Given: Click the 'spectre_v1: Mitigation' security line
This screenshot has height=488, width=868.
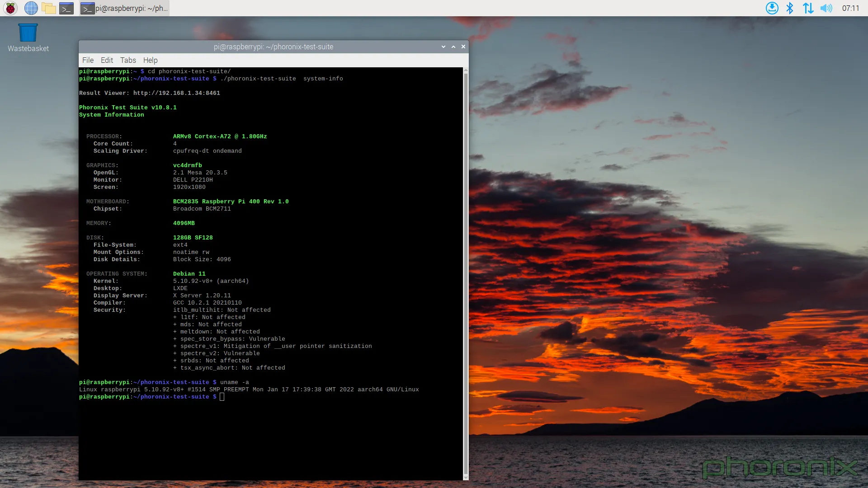Looking at the screenshot, I should 273,346.
